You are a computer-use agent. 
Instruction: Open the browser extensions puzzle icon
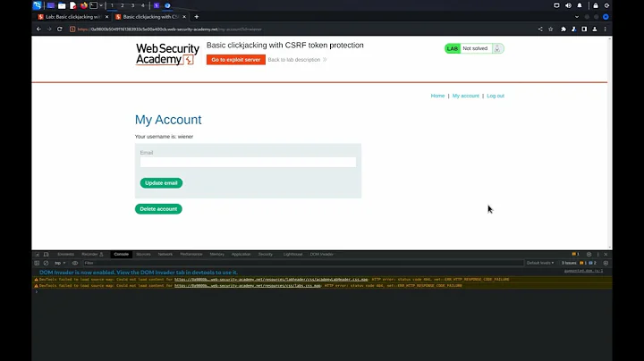click(x=563, y=29)
